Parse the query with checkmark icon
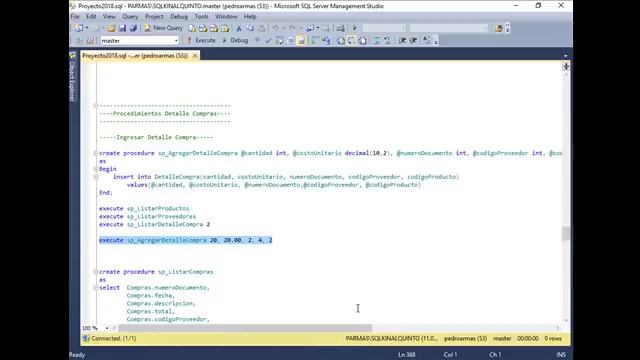640x360 pixels. pos(268,40)
